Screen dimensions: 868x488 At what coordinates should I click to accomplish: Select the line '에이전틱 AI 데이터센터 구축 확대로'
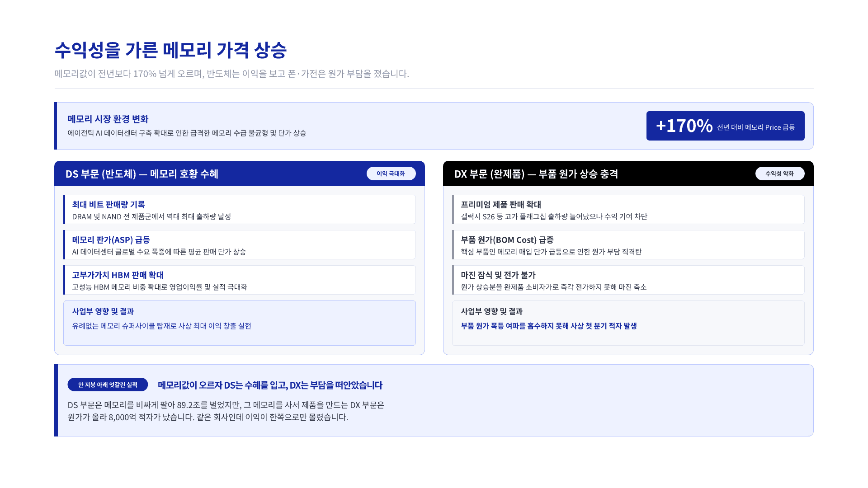click(187, 133)
